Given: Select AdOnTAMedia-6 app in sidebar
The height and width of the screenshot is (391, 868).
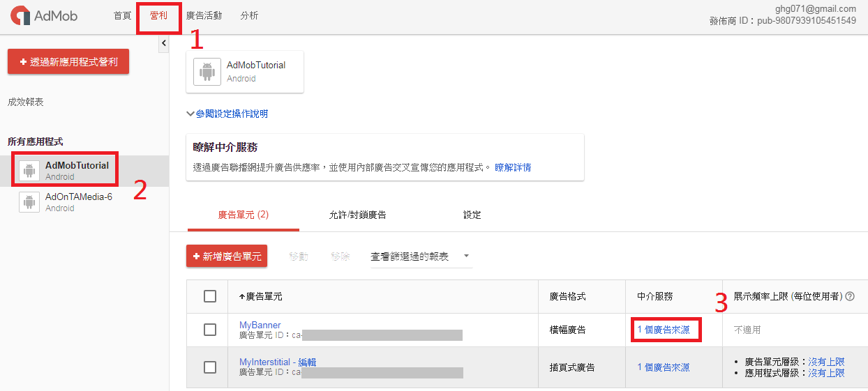Looking at the screenshot, I should (84, 202).
